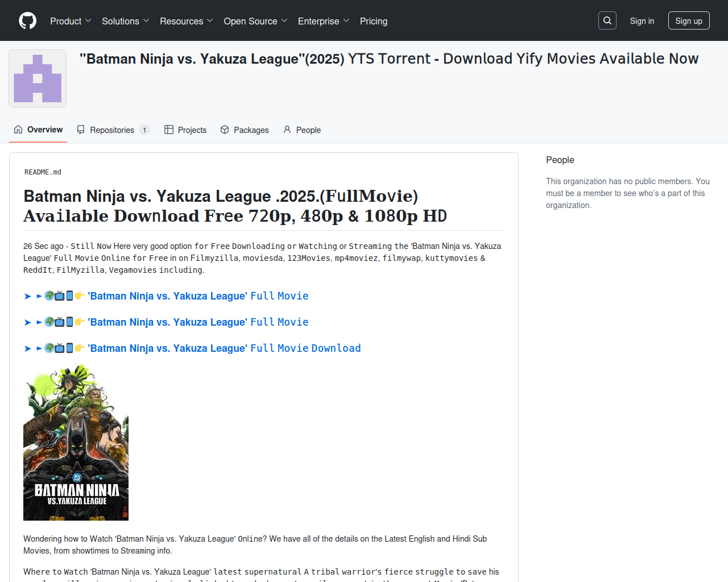Click the "Wondering how to Watch" paragraph

click(255, 544)
